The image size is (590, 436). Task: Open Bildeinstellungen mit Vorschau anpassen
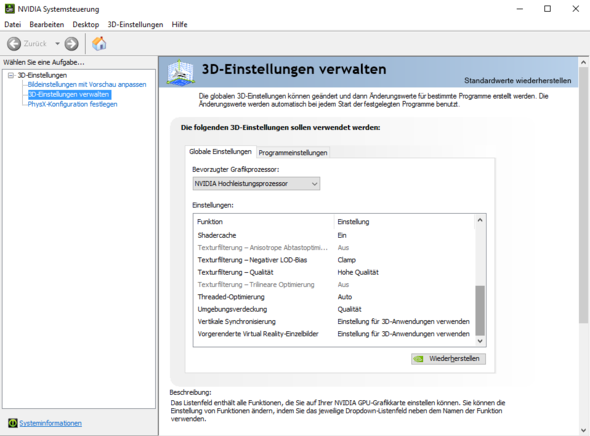pos(87,84)
